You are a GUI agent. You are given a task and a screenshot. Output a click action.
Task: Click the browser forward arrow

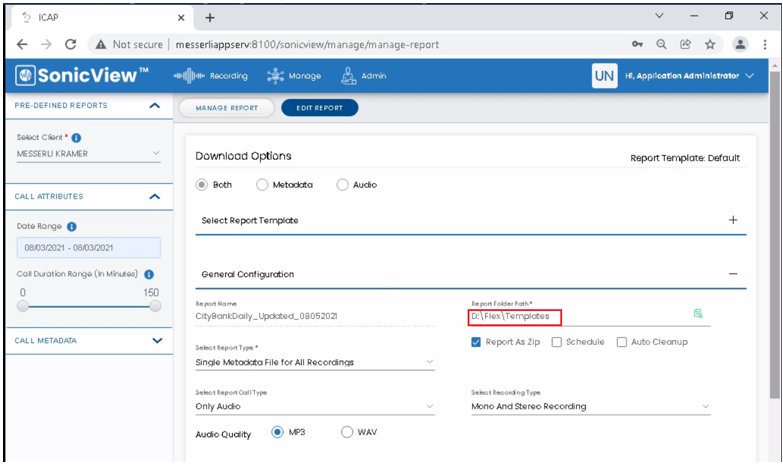tap(46, 44)
